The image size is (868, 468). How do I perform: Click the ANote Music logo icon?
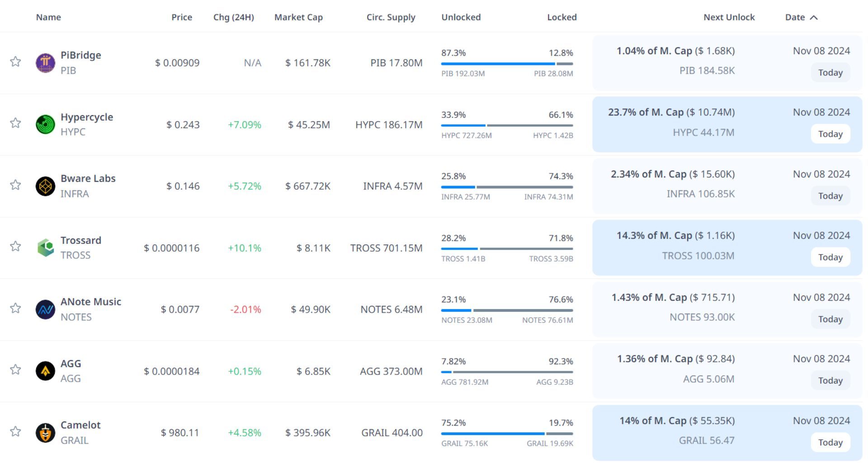click(x=45, y=309)
